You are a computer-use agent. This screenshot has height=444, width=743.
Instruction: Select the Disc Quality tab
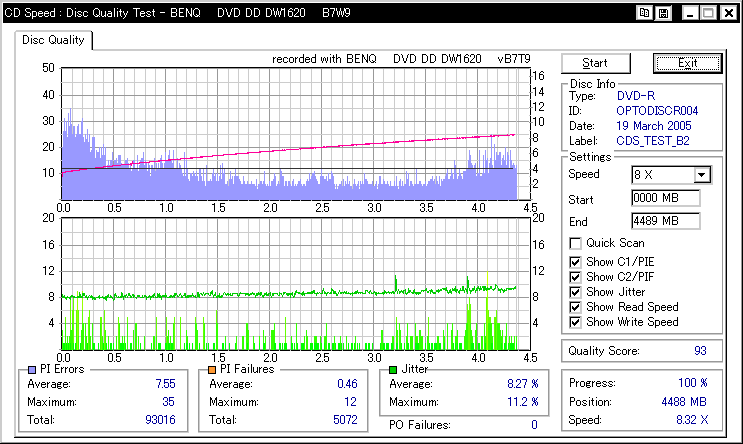(54, 41)
